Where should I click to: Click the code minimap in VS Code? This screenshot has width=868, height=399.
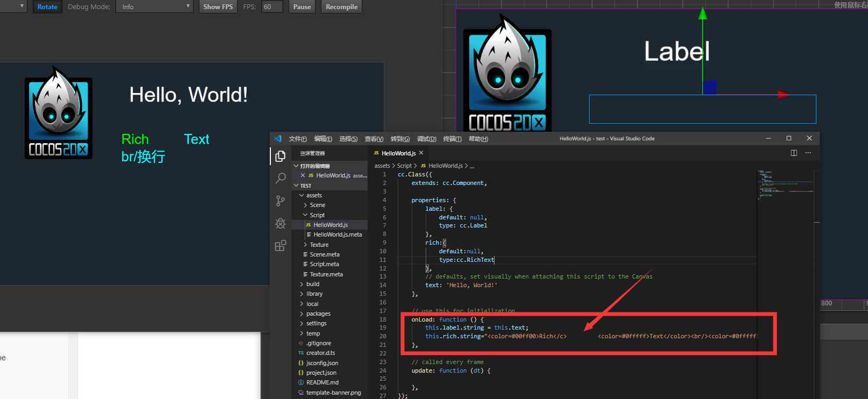(x=785, y=186)
